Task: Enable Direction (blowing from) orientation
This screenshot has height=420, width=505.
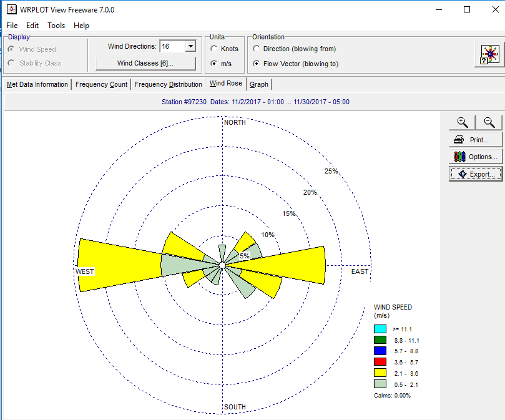Action: pos(257,49)
